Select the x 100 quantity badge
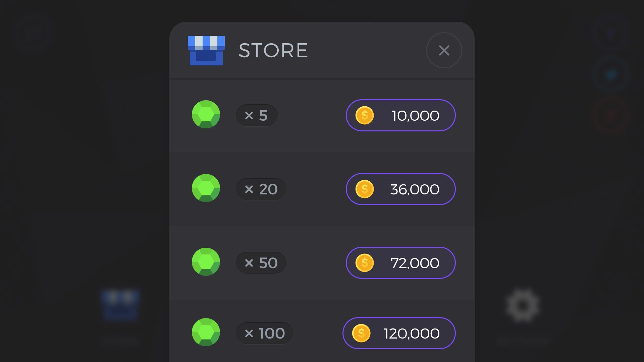Screen dimensions: 644x362 tap(264, 333)
